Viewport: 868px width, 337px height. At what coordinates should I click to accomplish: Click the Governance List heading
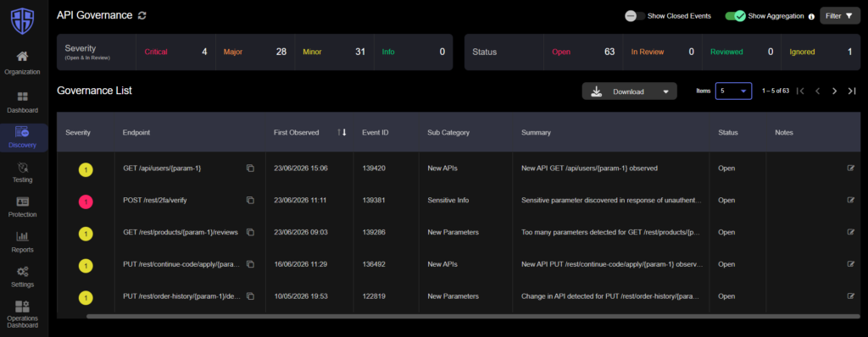94,91
